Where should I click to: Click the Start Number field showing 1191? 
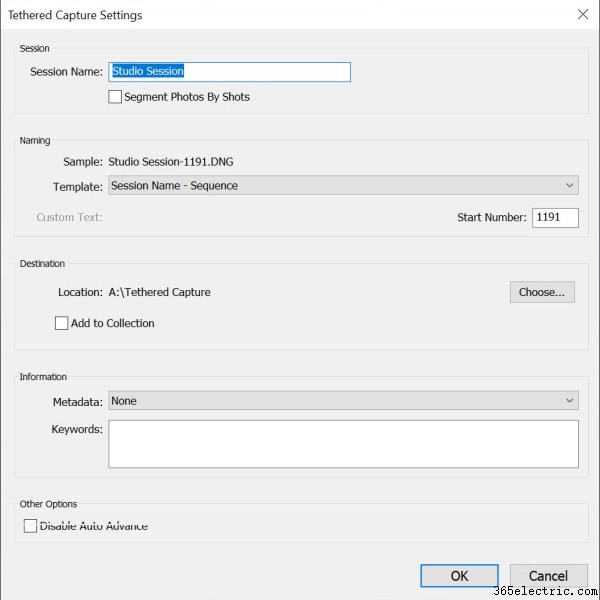(555, 217)
